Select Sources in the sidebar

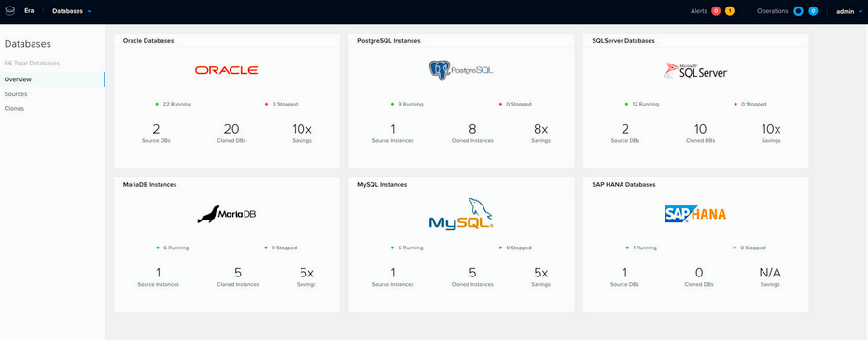point(16,94)
